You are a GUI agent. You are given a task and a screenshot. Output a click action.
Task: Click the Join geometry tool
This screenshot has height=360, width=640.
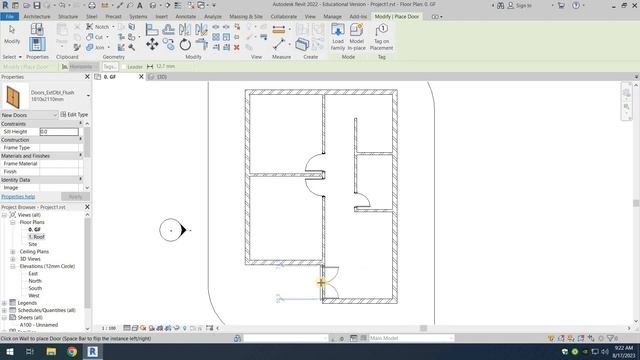tap(95, 47)
